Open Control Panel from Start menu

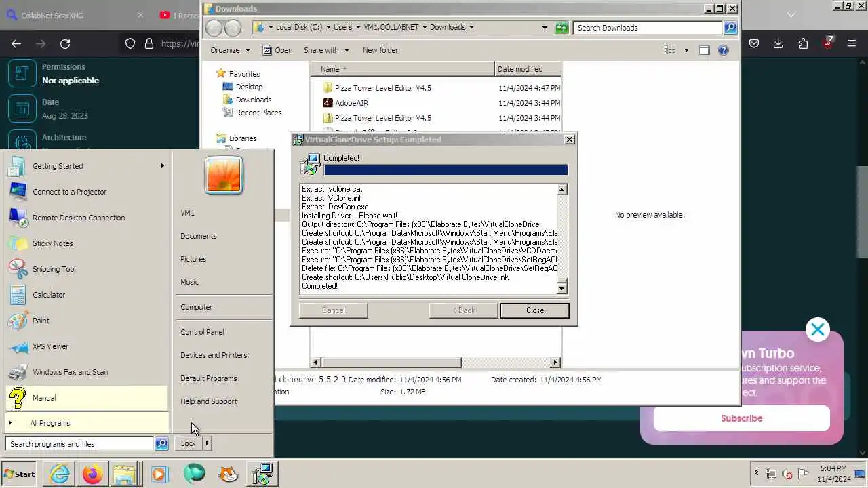202,332
